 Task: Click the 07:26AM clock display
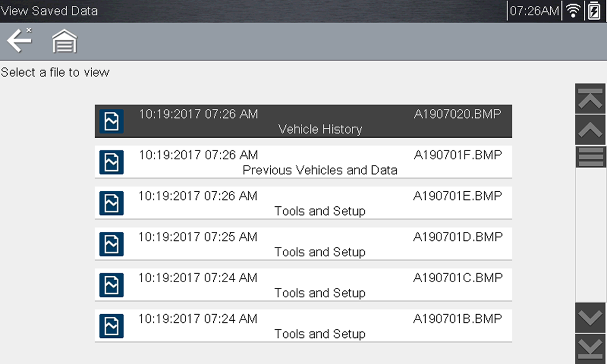coord(534,11)
